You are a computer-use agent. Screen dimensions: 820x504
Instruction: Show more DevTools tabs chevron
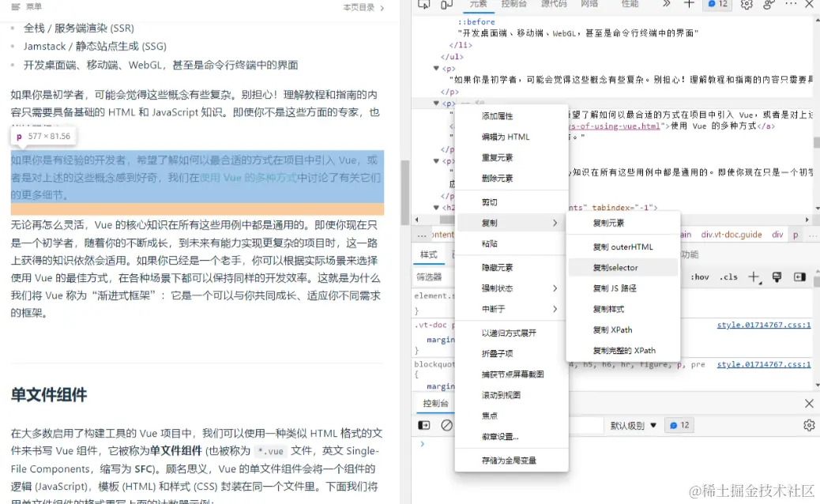[666, 4]
